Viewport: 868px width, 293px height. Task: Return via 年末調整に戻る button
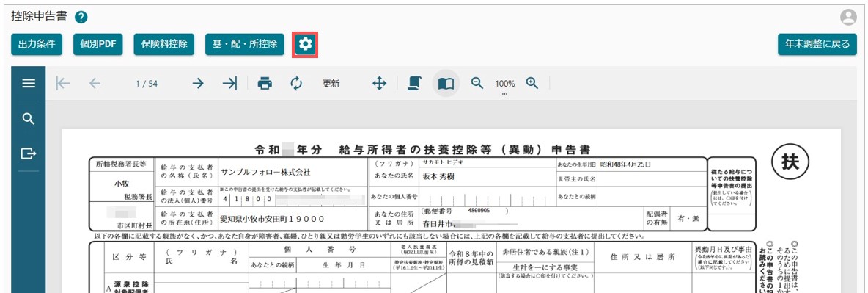(x=817, y=44)
